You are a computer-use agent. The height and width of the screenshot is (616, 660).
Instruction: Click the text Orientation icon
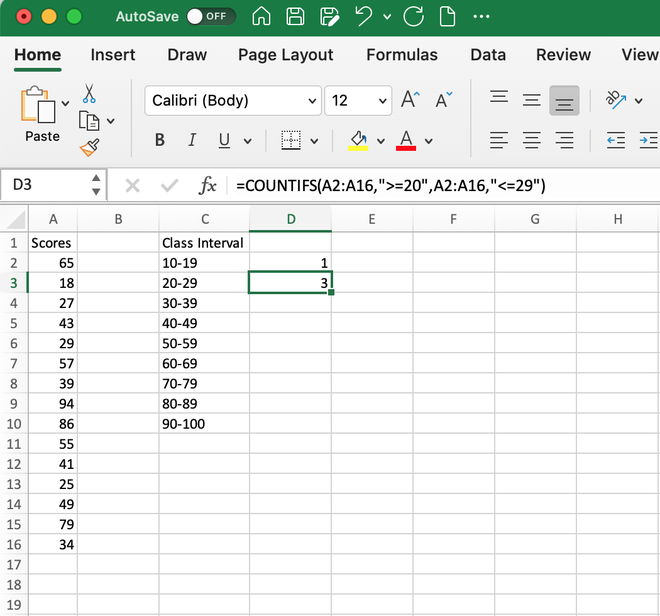coord(616,100)
